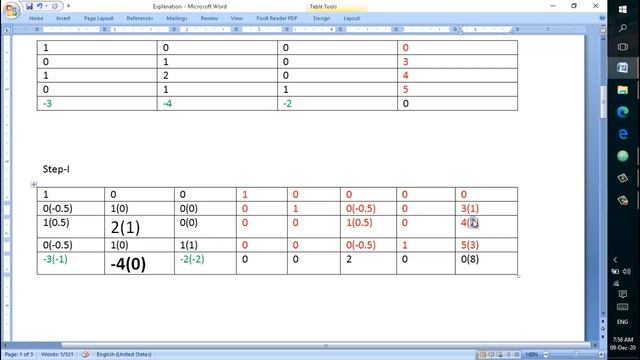Open the new Microsoft Edge from taskbar
640x360 pixels.
[623, 112]
